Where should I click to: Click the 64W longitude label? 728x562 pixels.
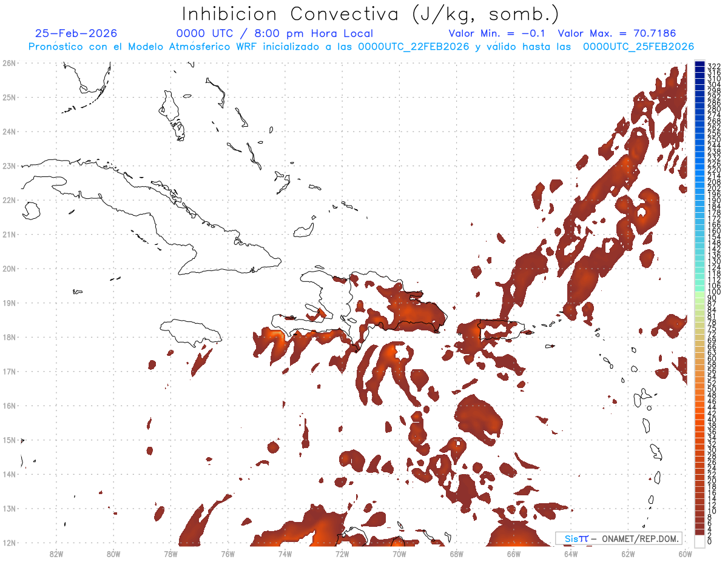[x=571, y=554]
